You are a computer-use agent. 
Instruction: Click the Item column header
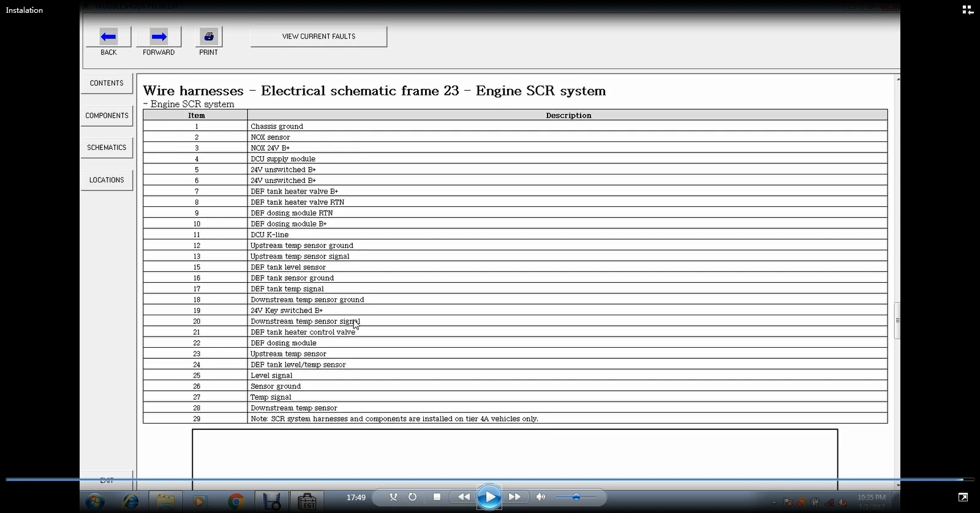pos(196,115)
